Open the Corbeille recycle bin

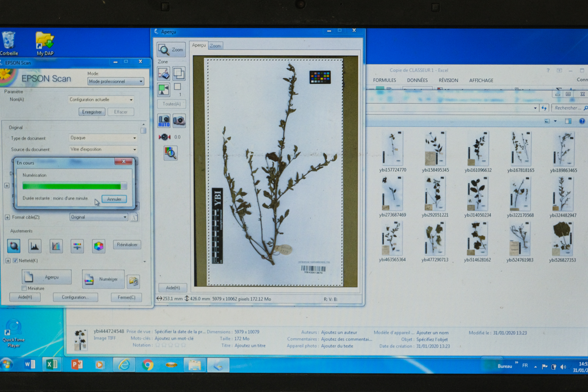9,43
